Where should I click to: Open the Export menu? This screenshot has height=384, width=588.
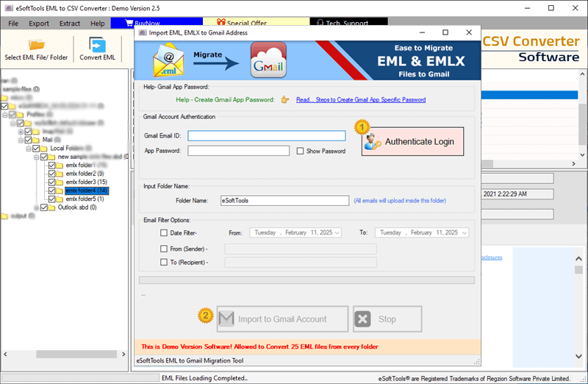(x=39, y=24)
